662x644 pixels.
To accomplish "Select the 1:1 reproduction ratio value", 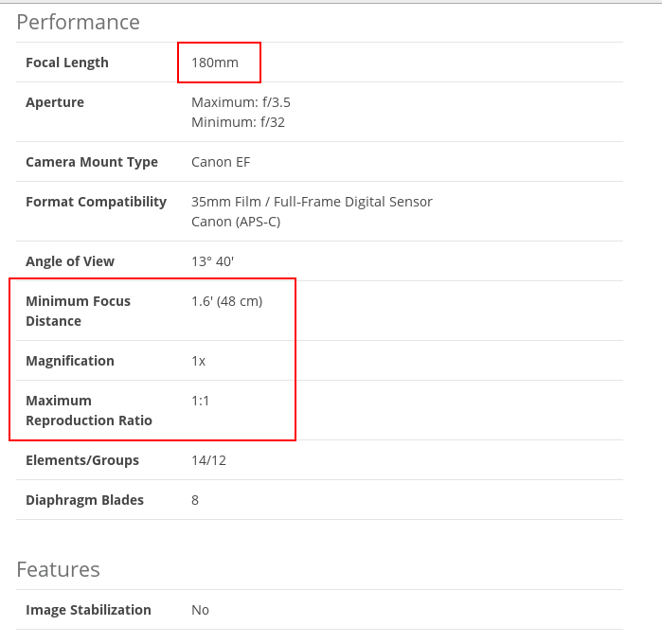I will tap(201, 401).
